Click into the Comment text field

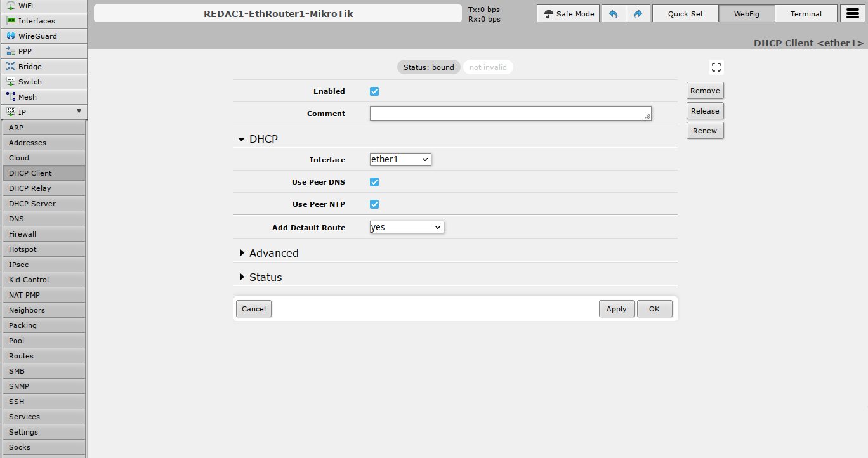click(510, 114)
